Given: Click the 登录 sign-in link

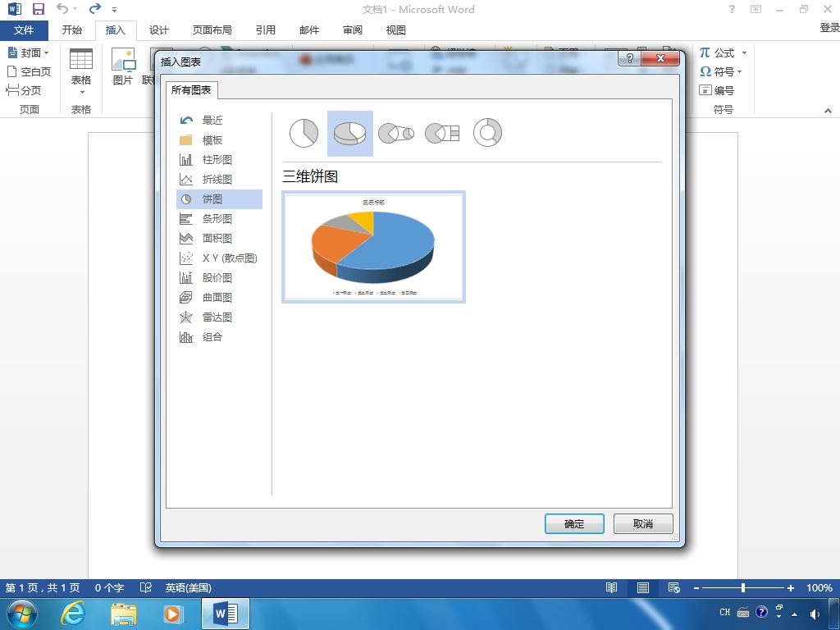Looking at the screenshot, I should coord(829,27).
